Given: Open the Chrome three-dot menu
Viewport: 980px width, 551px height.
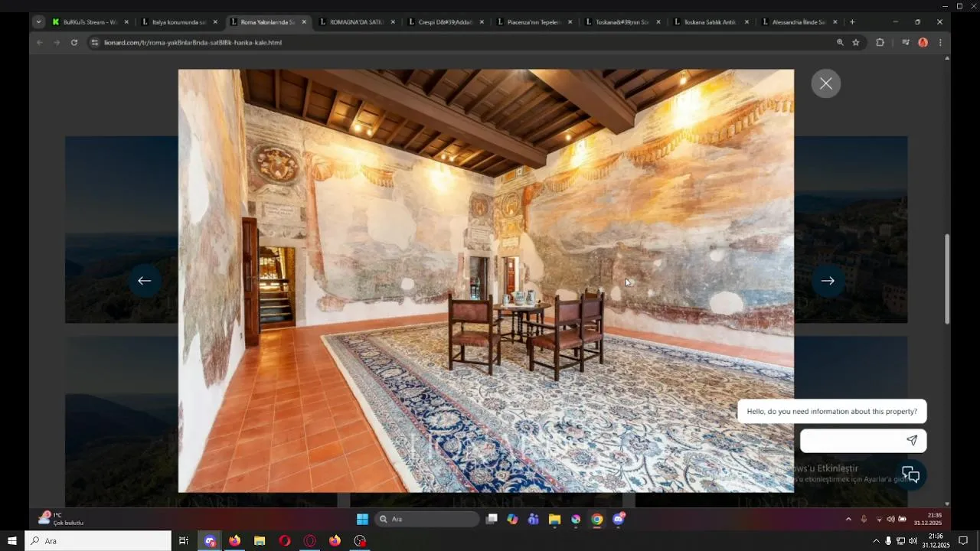Looking at the screenshot, I should pos(940,43).
